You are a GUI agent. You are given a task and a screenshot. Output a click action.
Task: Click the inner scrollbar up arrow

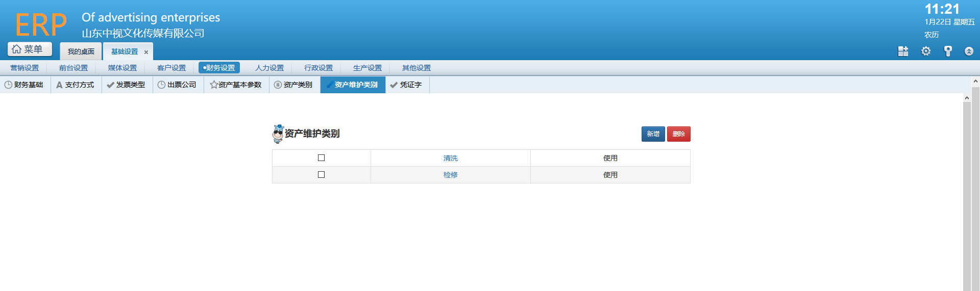[x=967, y=97]
